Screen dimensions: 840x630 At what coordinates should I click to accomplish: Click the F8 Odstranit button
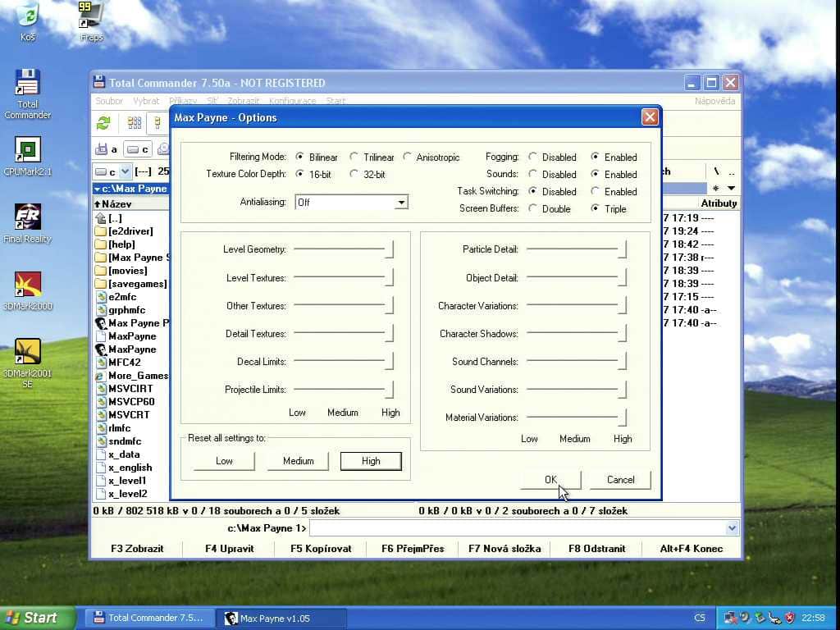click(596, 549)
